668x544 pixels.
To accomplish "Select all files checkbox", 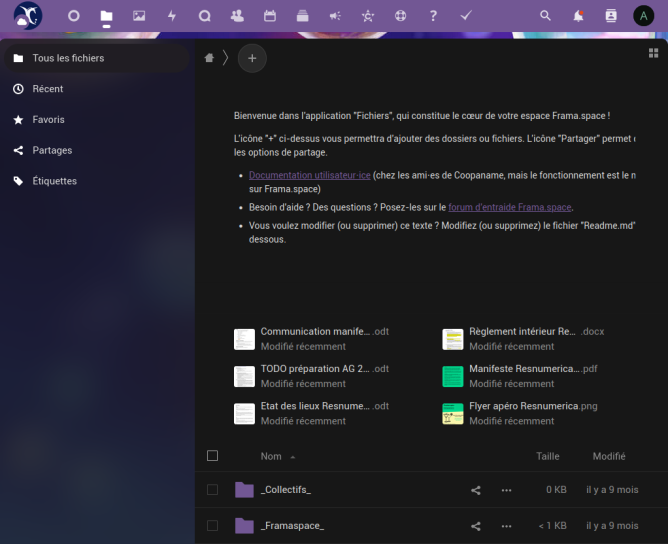I will pyautogui.click(x=212, y=456).
